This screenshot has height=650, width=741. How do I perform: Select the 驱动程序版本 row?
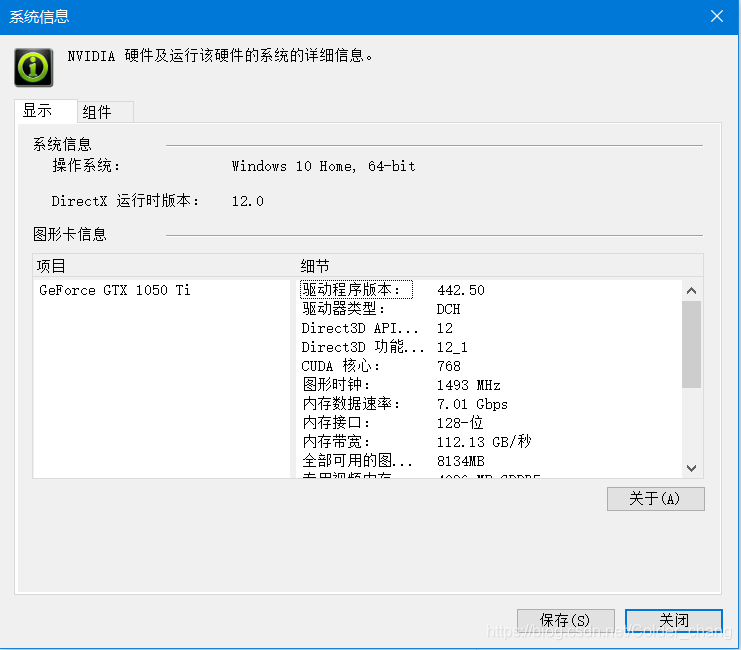489,290
